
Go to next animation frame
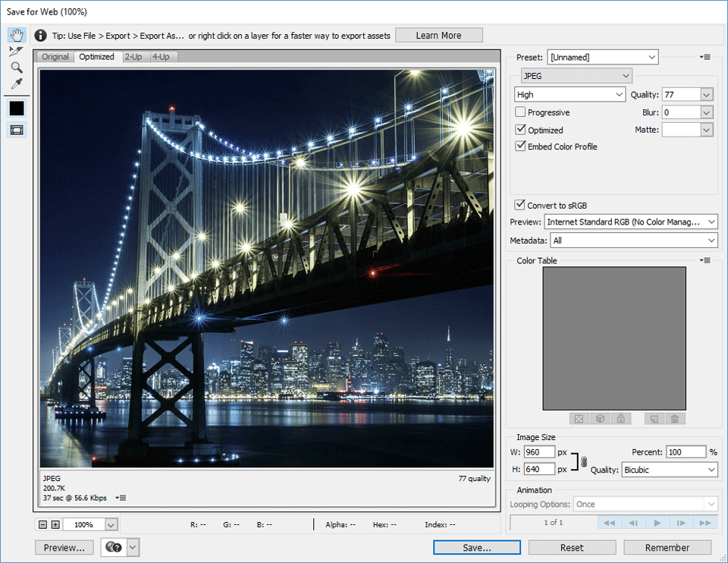pyautogui.click(x=681, y=523)
